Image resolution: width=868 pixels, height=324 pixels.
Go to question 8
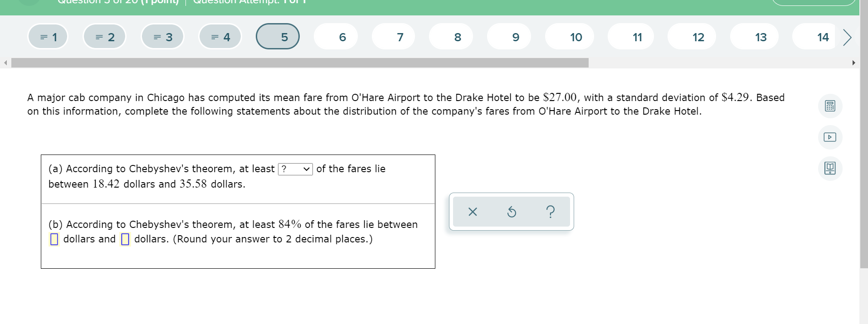[x=451, y=36]
